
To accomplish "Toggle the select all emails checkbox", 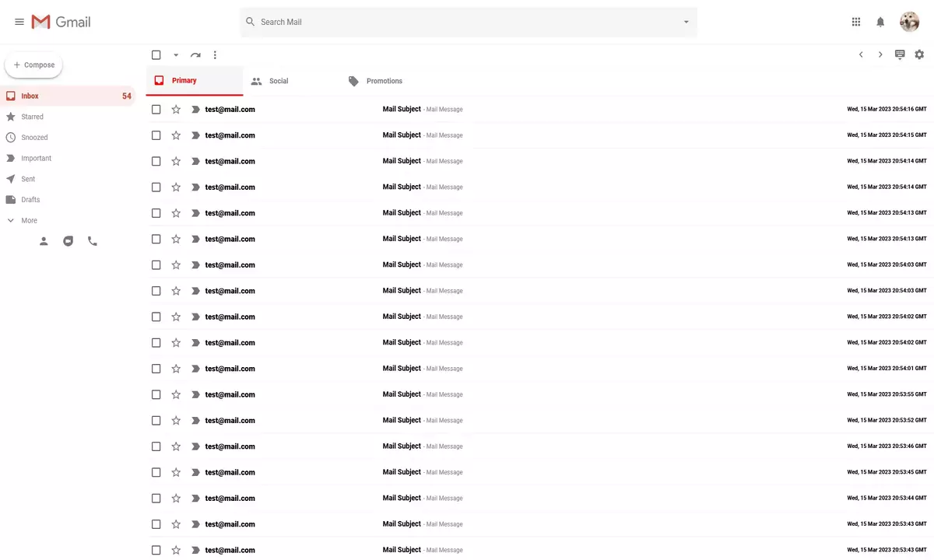I will coord(156,55).
